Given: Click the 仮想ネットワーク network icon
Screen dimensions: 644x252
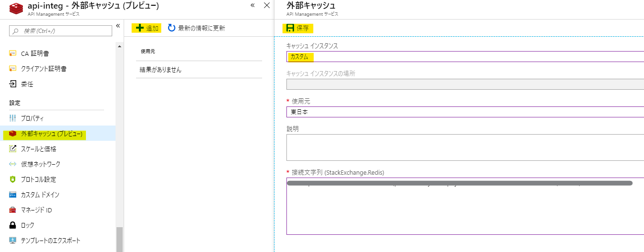Looking at the screenshot, I should click(13, 164).
